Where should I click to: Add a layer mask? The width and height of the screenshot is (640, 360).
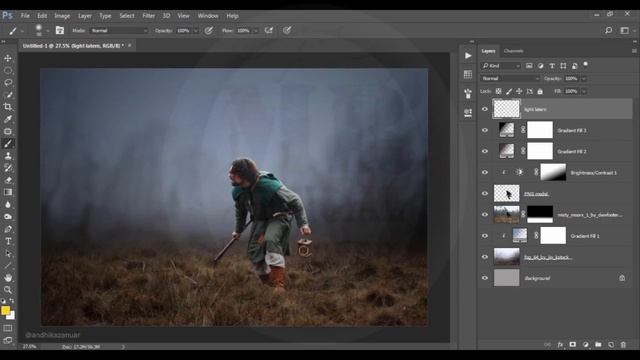573,345
